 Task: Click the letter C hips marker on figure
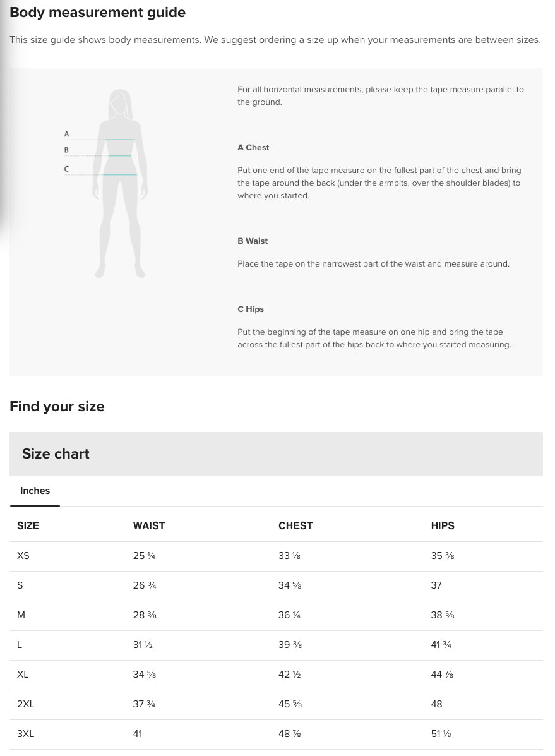click(66, 169)
